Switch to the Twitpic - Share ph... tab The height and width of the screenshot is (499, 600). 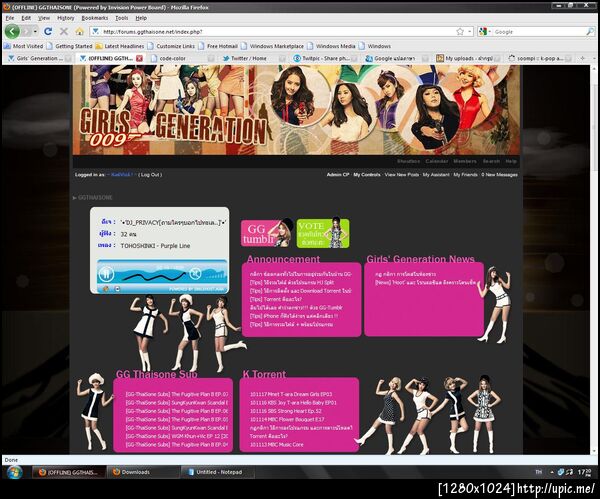tap(324, 58)
